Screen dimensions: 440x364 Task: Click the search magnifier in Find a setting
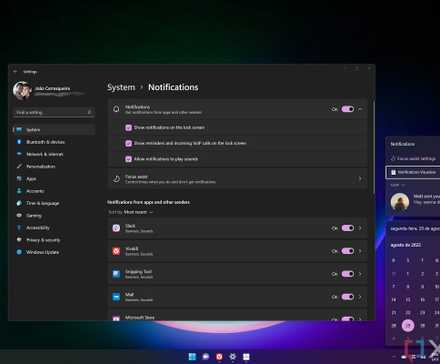click(89, 112)
